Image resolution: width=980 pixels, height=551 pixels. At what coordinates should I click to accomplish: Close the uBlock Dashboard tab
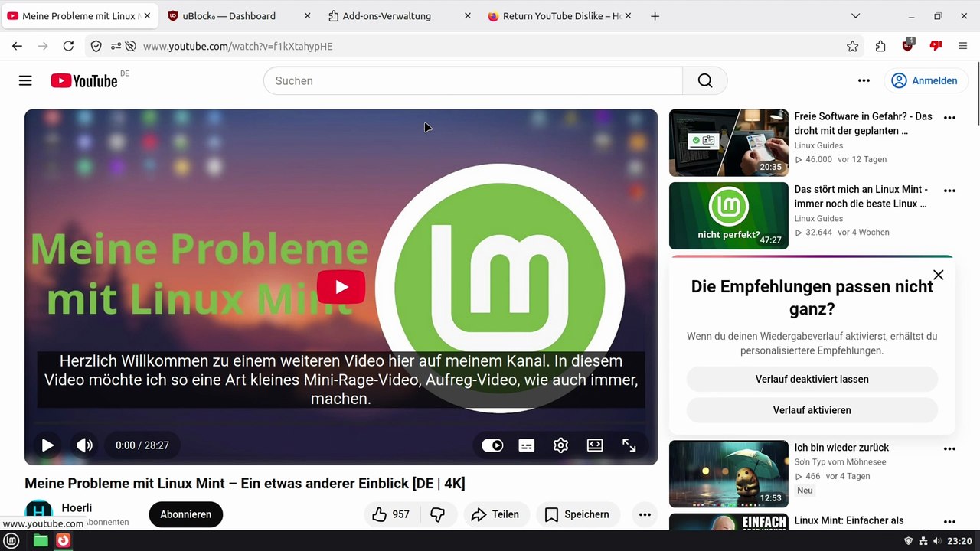click(307, 16)
